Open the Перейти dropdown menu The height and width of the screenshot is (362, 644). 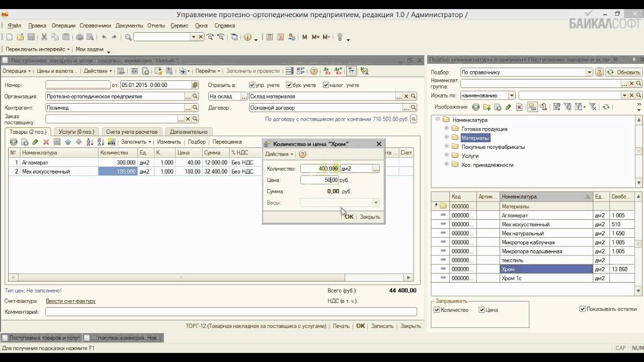pos(208,71)
